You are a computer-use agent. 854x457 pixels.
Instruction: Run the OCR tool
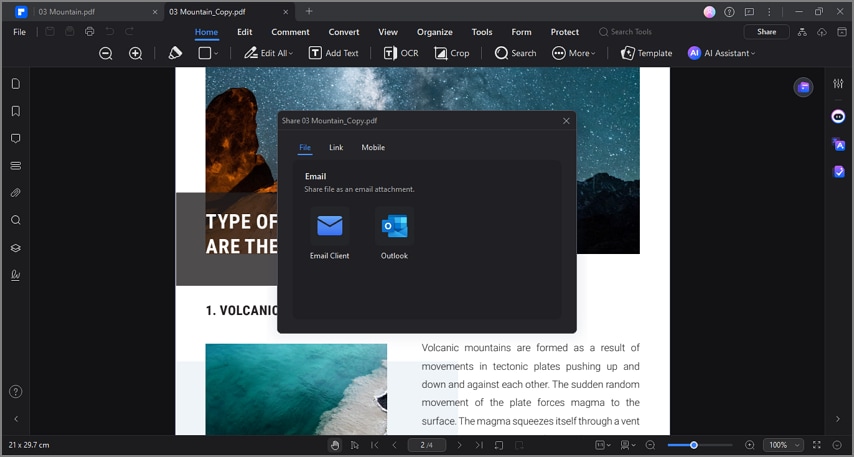[401, 53]
